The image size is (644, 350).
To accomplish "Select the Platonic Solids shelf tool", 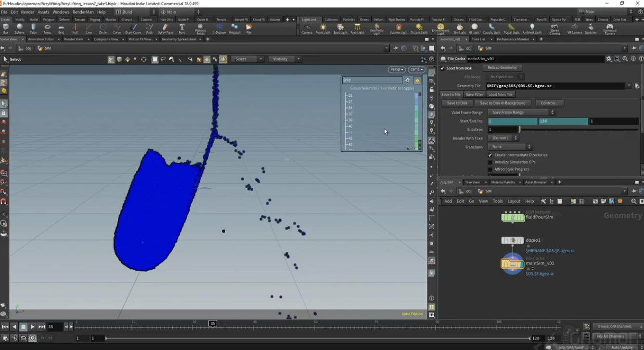I will [200, 29].
